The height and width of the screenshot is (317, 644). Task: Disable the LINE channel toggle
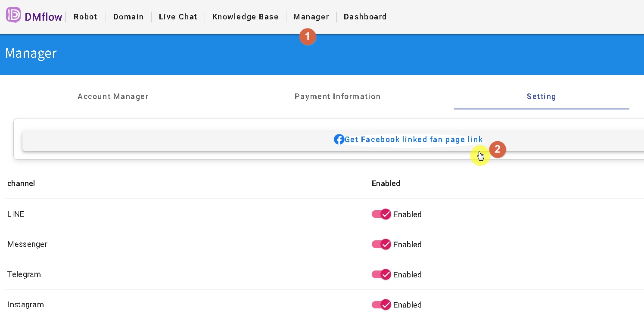click(381, 214)
